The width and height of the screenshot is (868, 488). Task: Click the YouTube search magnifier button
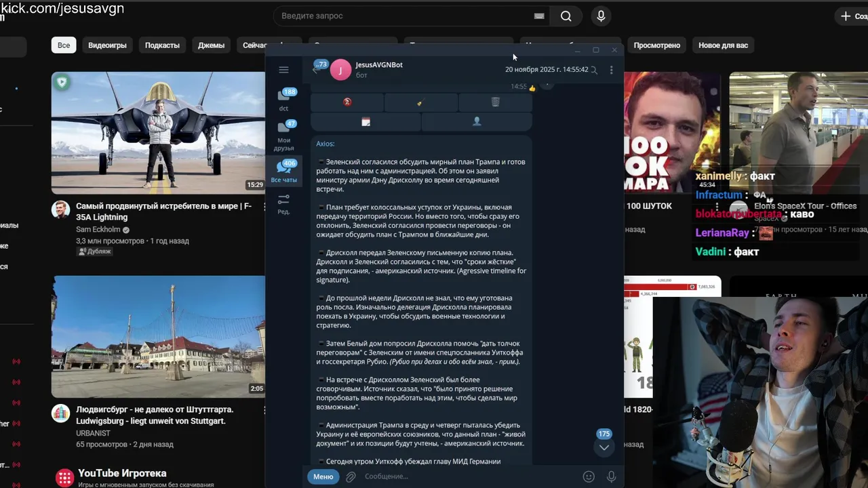pyautogui.click(x=566, y=16)
